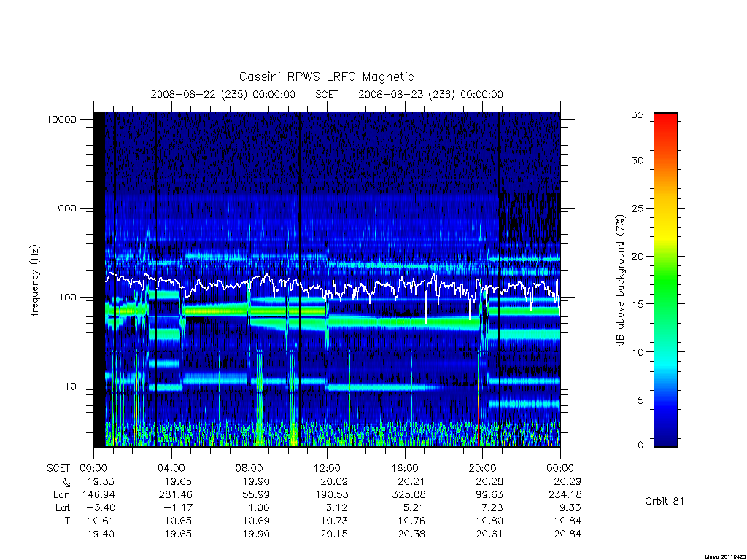Click the 20 color bar tick label
The image size is (747, 560).
pyautogui.click(x=637, y=256)
